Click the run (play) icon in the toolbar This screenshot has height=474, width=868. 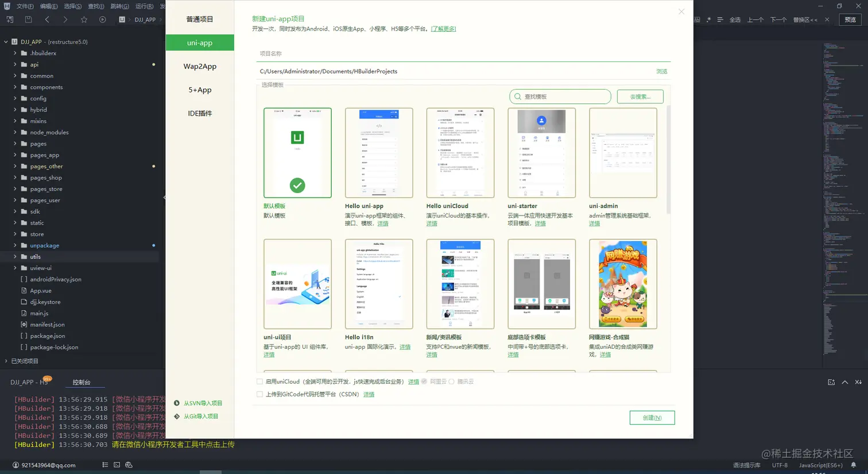coord(103,19)
